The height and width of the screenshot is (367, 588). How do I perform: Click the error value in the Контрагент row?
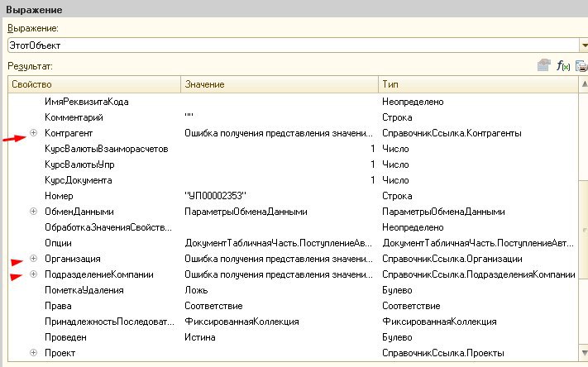coord(279,133)
